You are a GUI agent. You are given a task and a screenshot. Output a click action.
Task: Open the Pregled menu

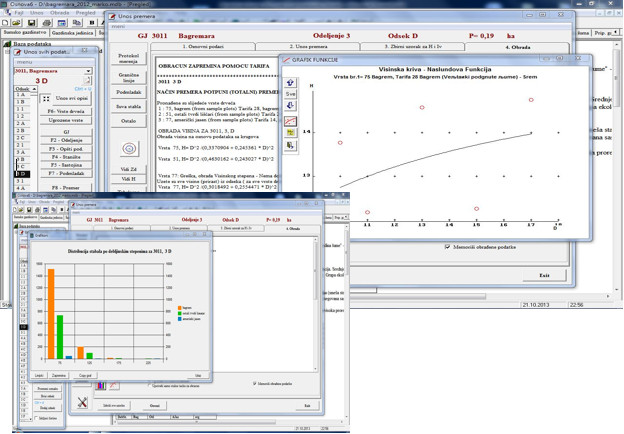pos(86,13)
